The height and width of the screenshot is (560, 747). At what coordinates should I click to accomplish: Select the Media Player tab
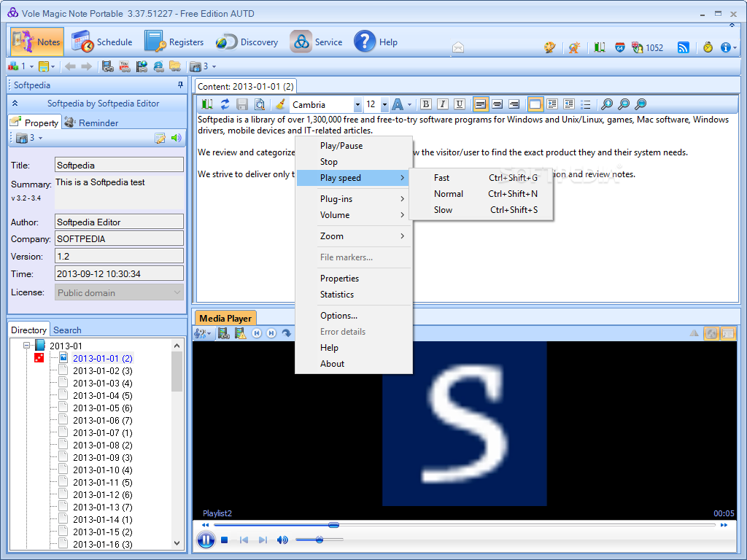(x=225, y=318)
